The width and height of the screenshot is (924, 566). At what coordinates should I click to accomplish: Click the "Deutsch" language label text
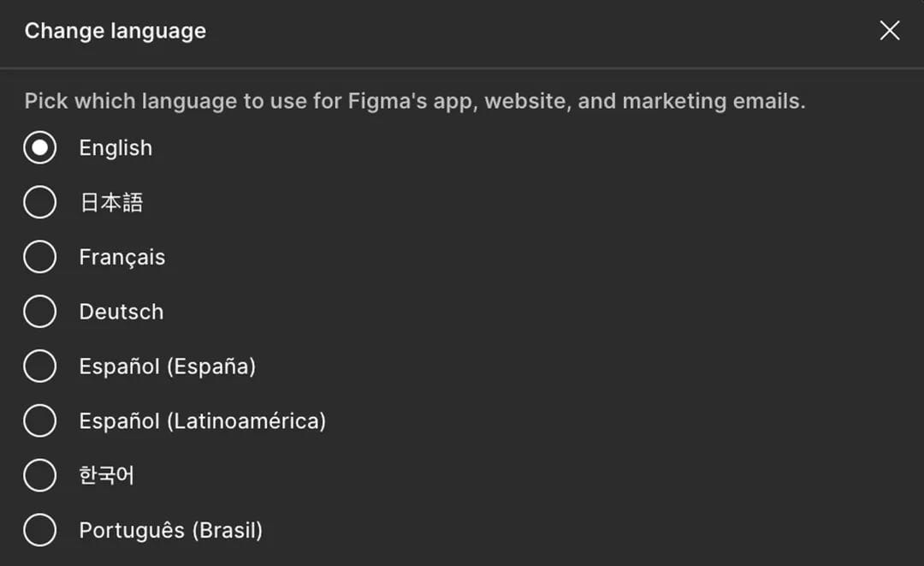pyautogui.click(x=121, y=313)
